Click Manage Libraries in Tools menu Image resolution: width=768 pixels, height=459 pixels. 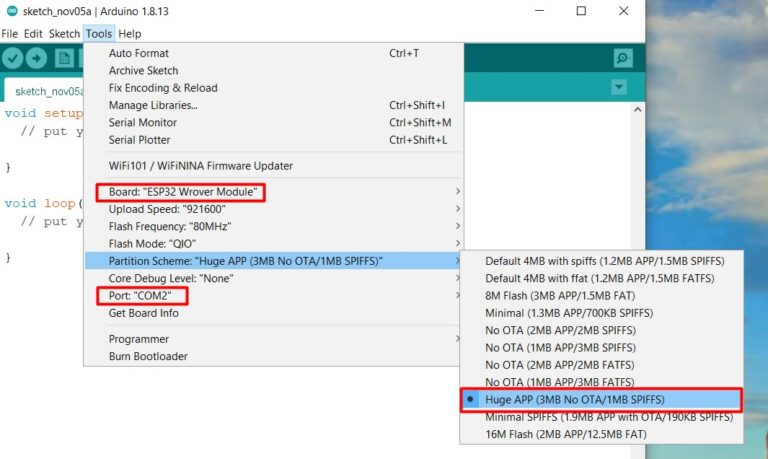[153, 105]
